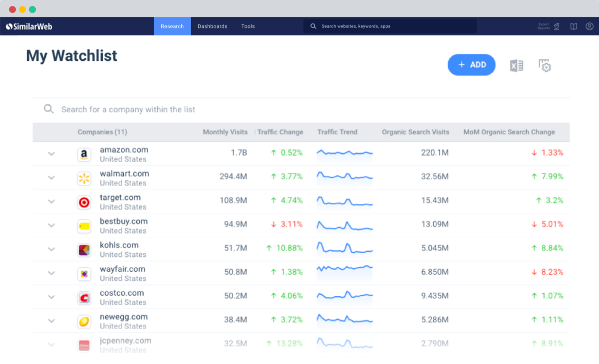Viewport: 599px width, 364px height.
Task: Click the top search websites, keywords, apps field
Action: pos(390,26)
